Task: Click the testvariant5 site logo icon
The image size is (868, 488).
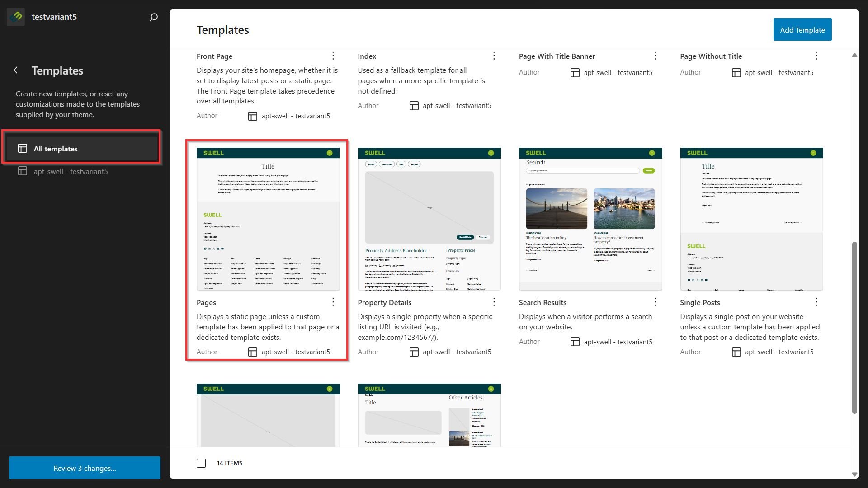Action: [x=16, y=17]
